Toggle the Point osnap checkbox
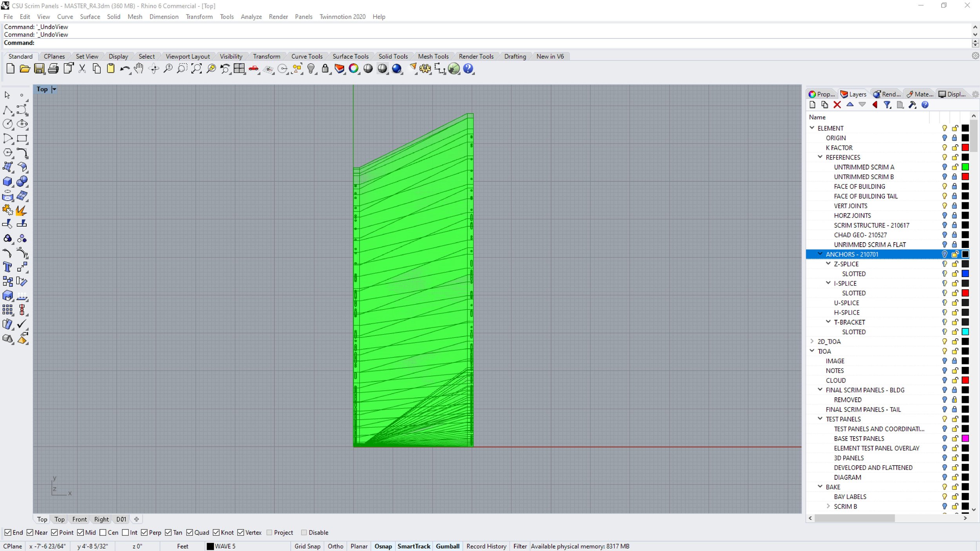The height and width of the screenshot is (551, 980). 54,532
